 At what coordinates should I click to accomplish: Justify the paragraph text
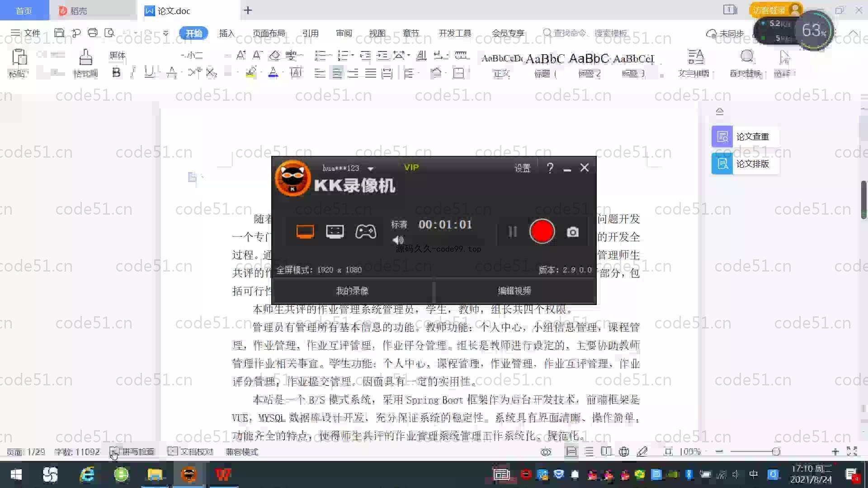(x=370, y=73)
